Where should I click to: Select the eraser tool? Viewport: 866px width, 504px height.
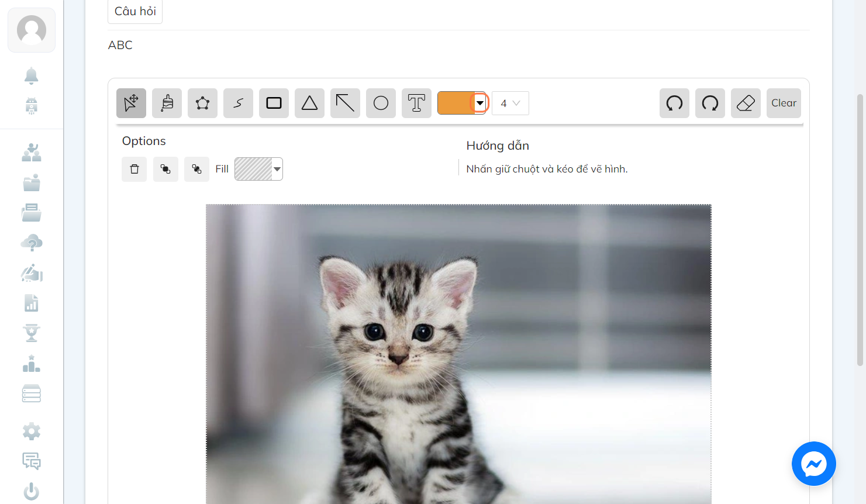(746, 103)
